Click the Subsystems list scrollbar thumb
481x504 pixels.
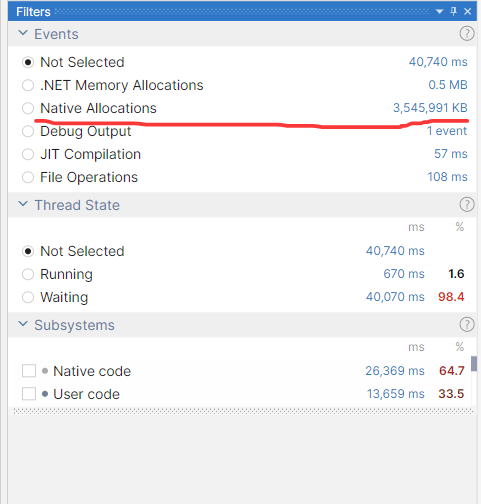tap(474, 364)
